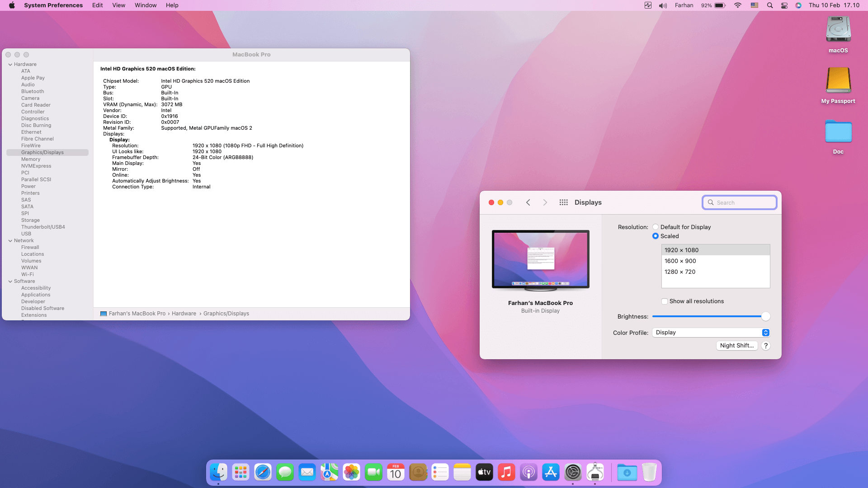Open Launchpad in the Dock
Screen dimensions: 868x488
coord(241,473)
